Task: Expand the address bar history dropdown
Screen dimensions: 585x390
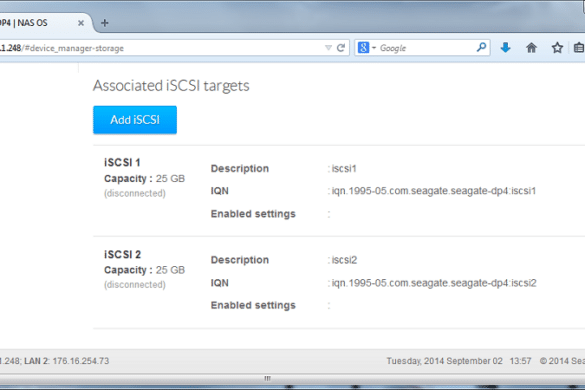Action: (328, 48)
